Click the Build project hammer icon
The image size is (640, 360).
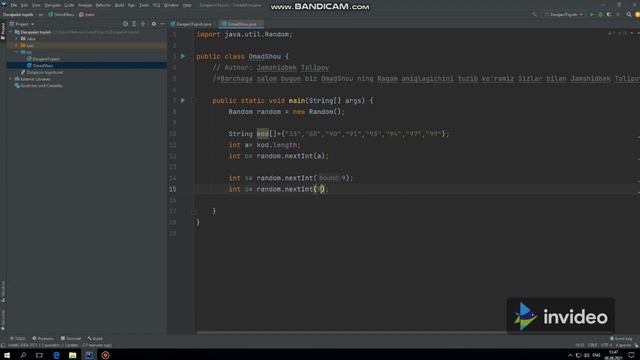(534, 14)
